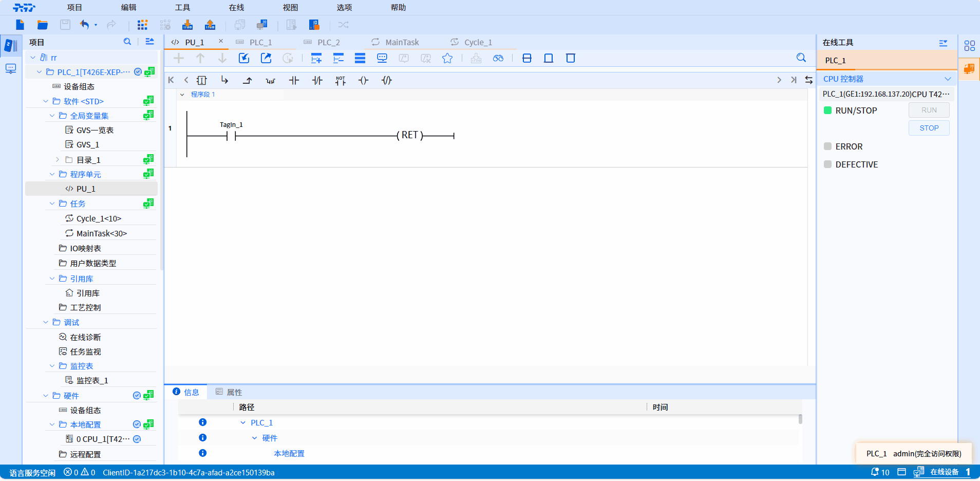Click the download to PLC icon
980x481 pixels.
click(187, 25)
